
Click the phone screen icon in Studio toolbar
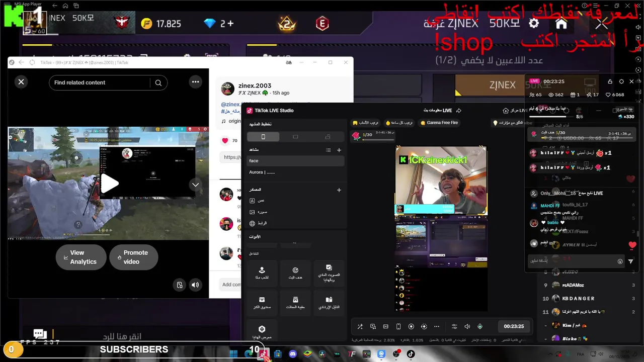click(x=398, y=326)
